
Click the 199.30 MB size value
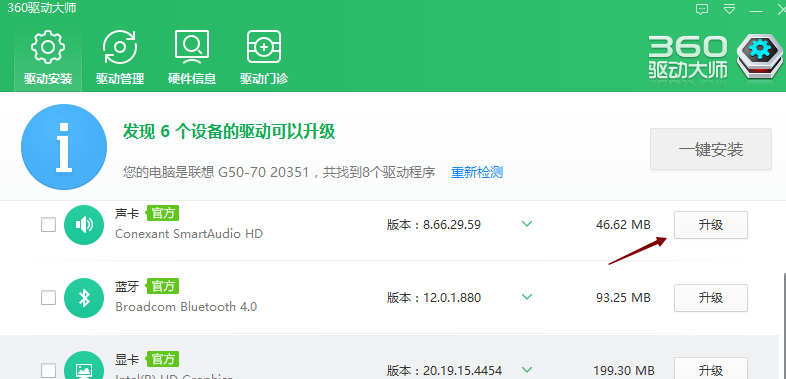[x=624, y=371]
